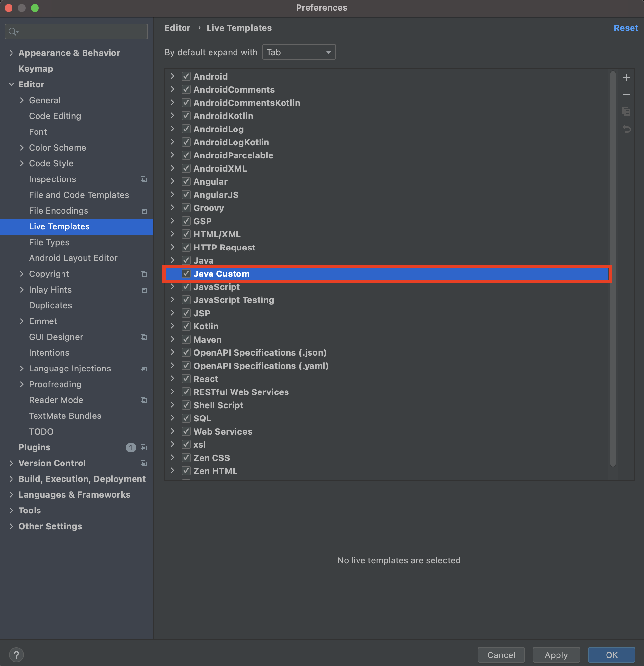This screenshot has width=644, height=666.
Task: Open the Intentions settings page
Action: [49, 353]
